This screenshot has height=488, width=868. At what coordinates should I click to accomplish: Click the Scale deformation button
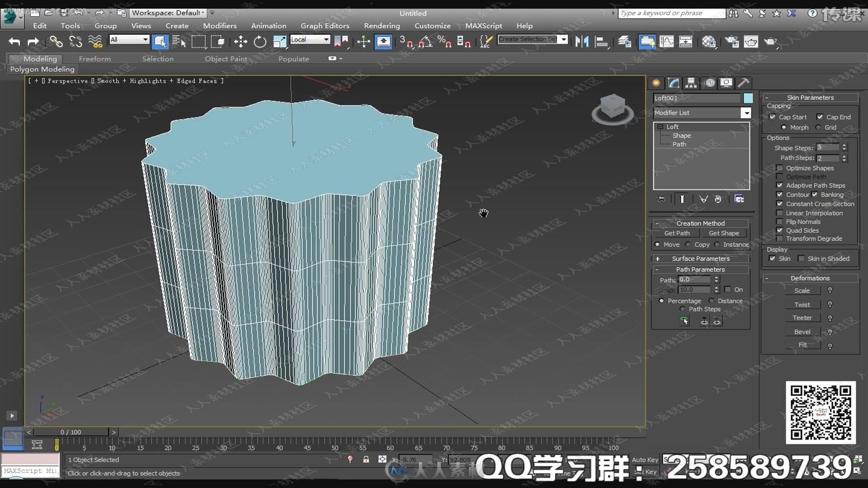coord(802,290)
